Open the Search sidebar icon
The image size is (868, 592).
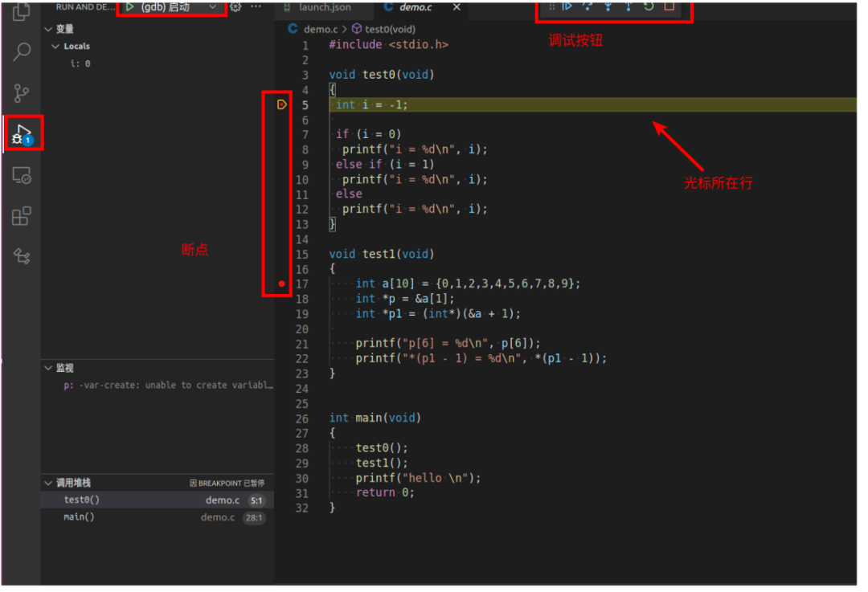[19, 51]
